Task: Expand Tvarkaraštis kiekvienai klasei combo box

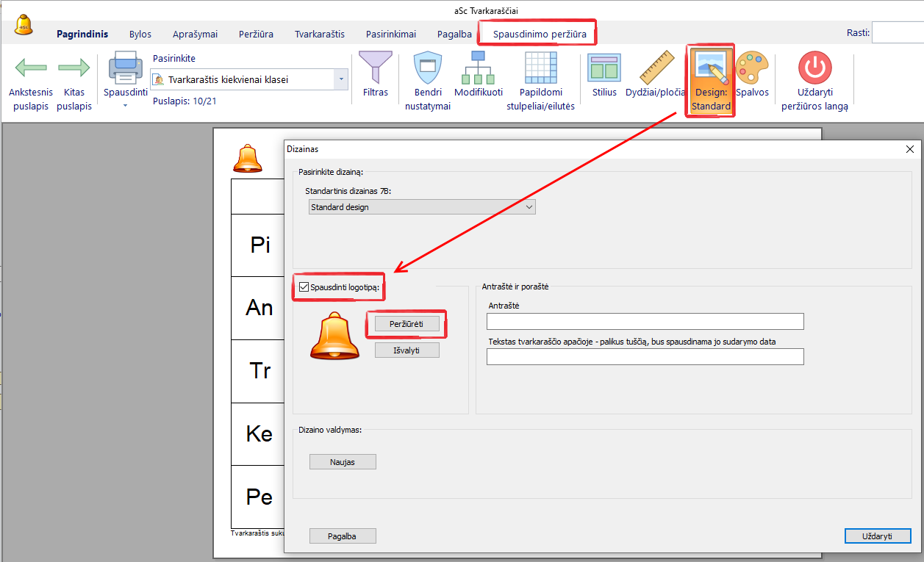Action: point(340,79)
